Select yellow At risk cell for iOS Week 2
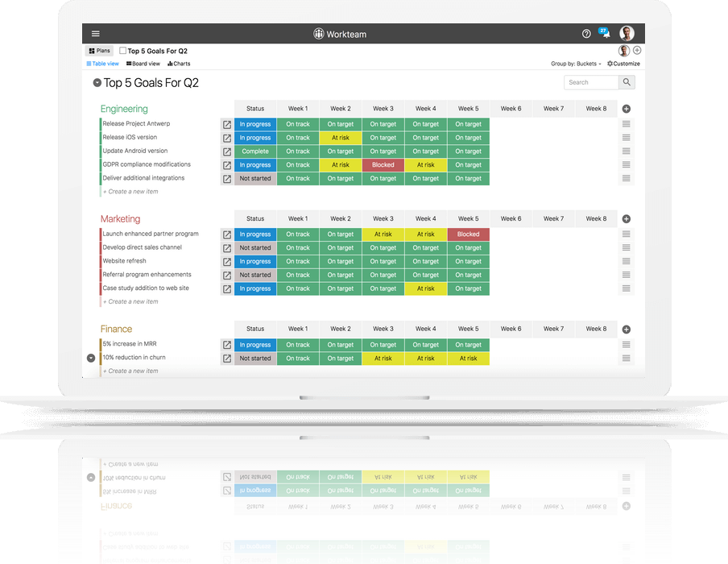Image resolution: width=728 pixels, height=564 pixels. [x=341, y=138]
